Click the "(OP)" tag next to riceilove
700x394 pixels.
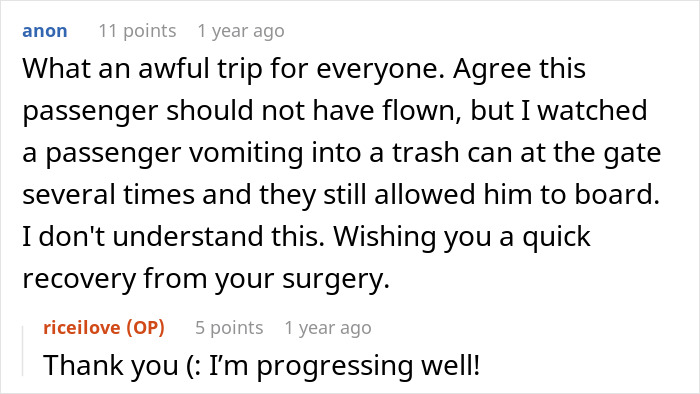[146, 328]
